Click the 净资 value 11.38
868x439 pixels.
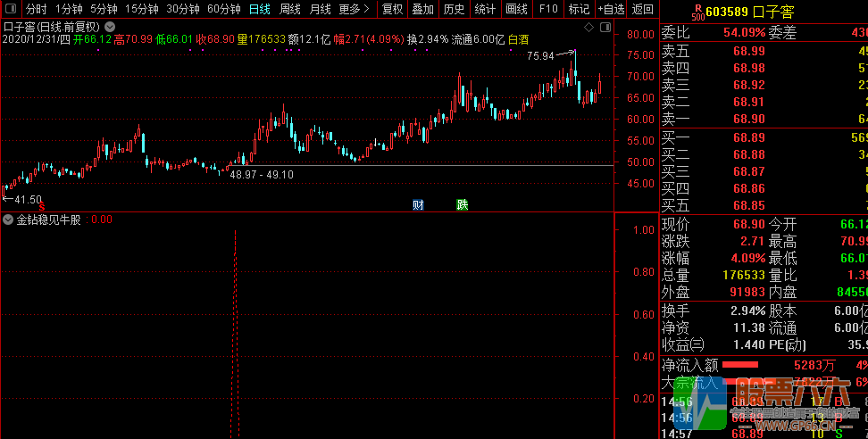749,327
